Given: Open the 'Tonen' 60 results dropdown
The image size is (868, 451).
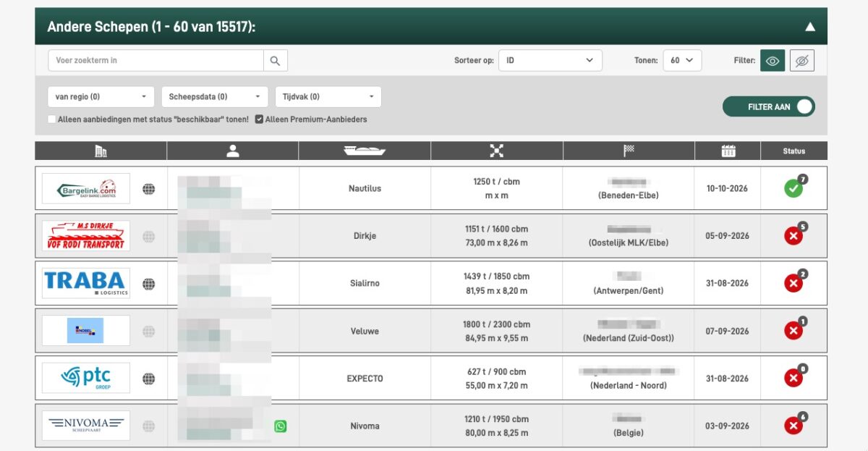Looking at the screenshot, I should click(682, 61).
